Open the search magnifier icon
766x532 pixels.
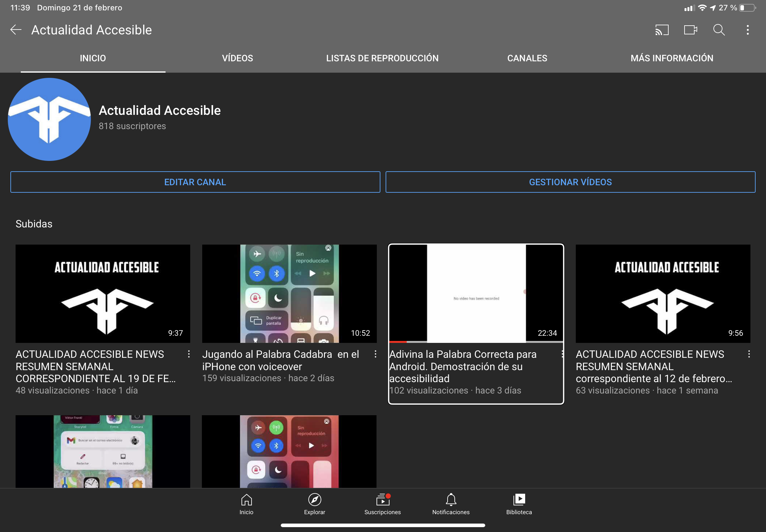tap(719, 30)
